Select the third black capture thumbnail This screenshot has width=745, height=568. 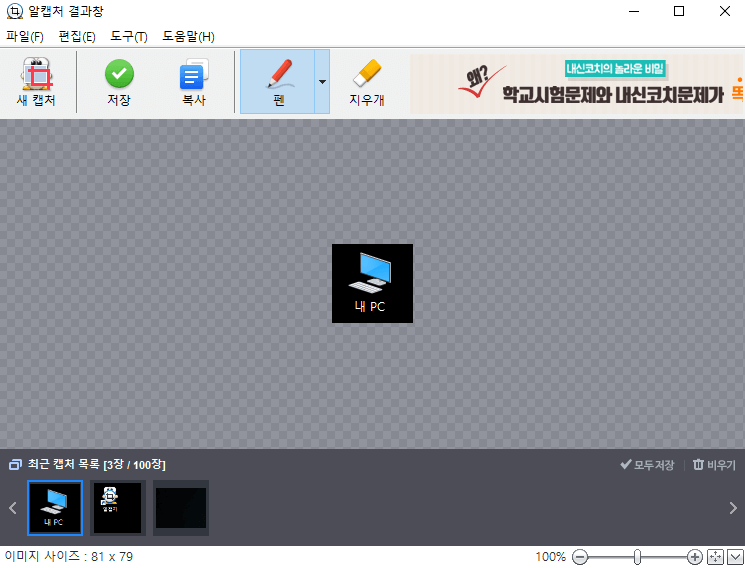point(181,508)
